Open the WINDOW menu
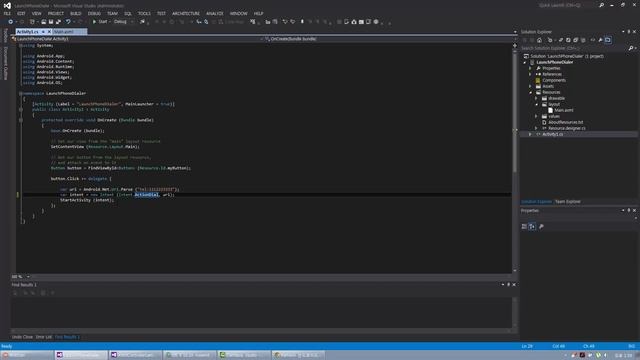 238,13
